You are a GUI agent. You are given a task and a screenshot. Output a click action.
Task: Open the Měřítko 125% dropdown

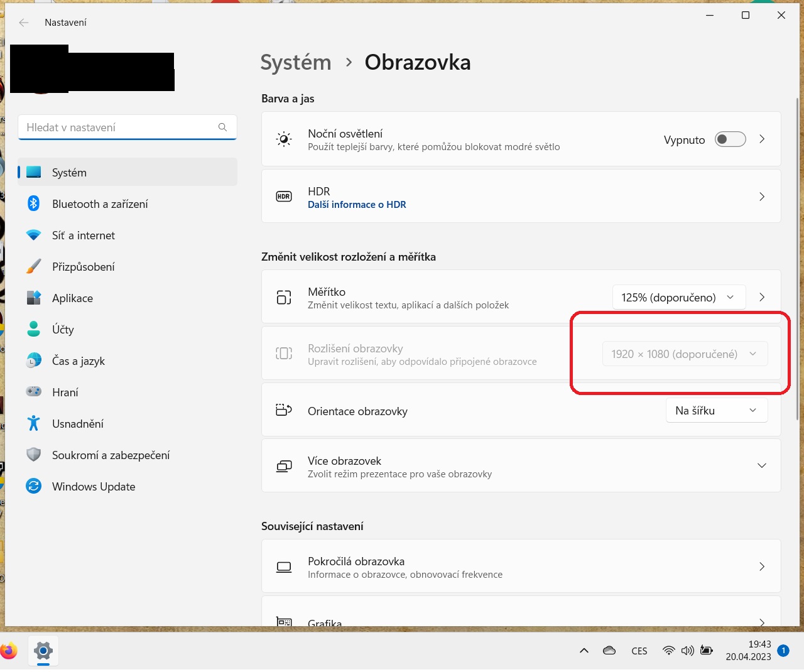pyautogui.click(x=678, y=297)
